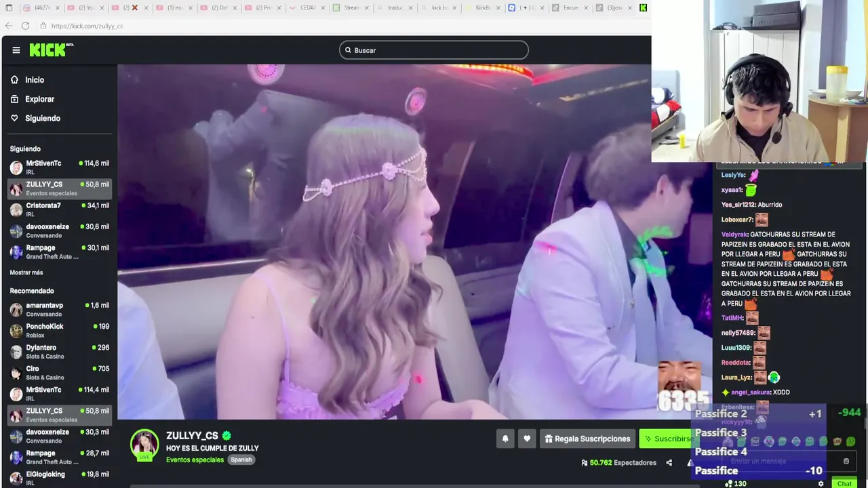
Task: Click the Buscar search field
Action: point(434,50)
